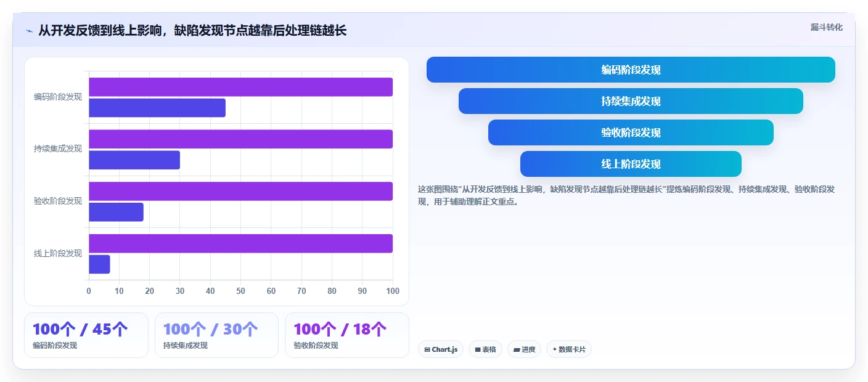
Task: Click blue 45 bar for 编码阶段发现
Action: [157, 108]
